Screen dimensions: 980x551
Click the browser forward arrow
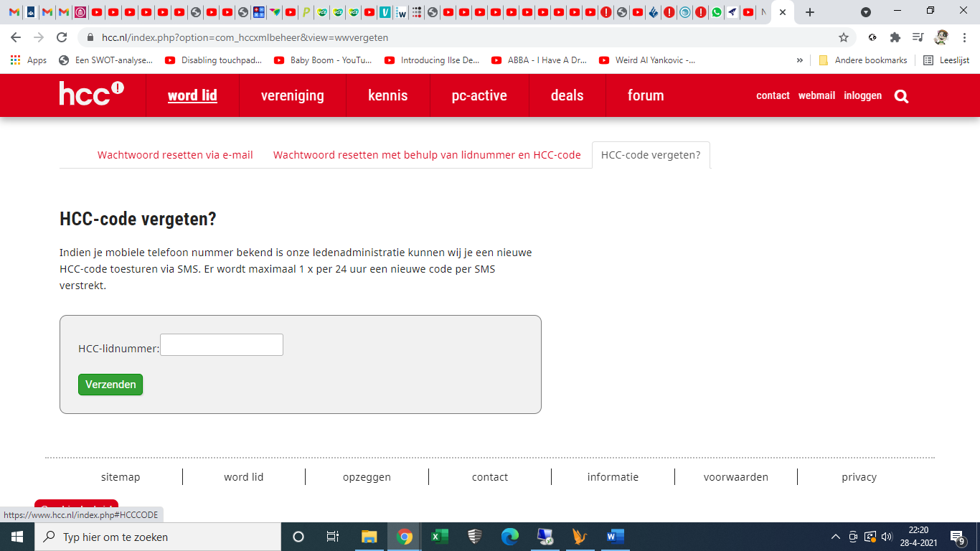pyautogui.click(x=39, y=37)
